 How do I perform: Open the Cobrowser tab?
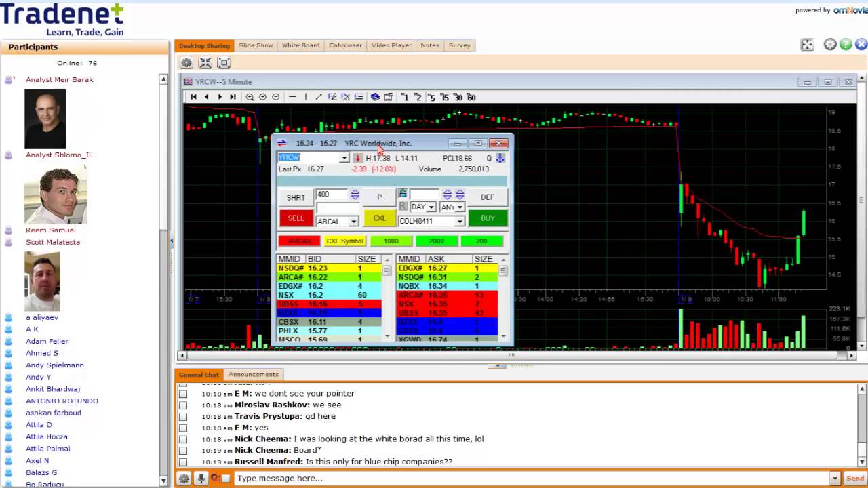tap(345, 45)
